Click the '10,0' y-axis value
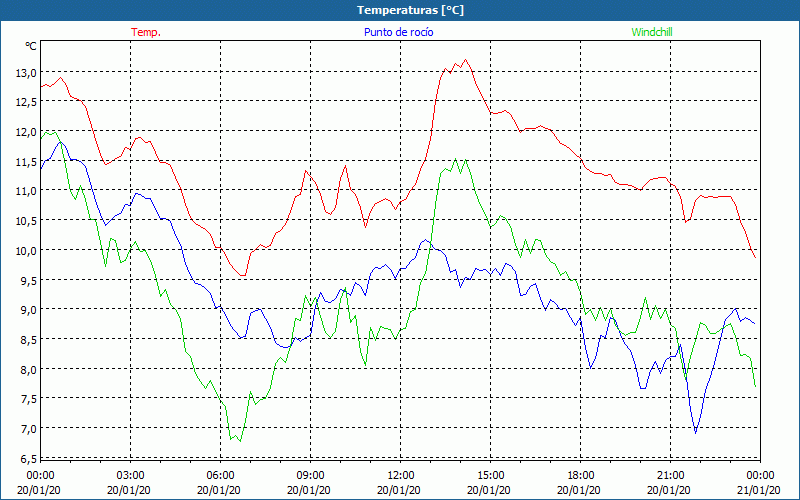Image resolution: width=800 pixels, height=500 pixels. [x=26, y=251]
